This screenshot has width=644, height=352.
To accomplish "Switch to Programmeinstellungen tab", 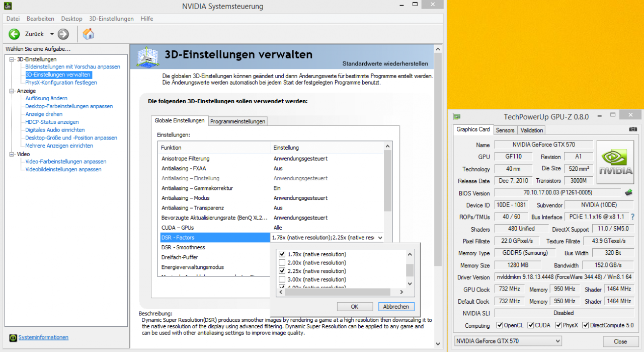I will point(237,121).
